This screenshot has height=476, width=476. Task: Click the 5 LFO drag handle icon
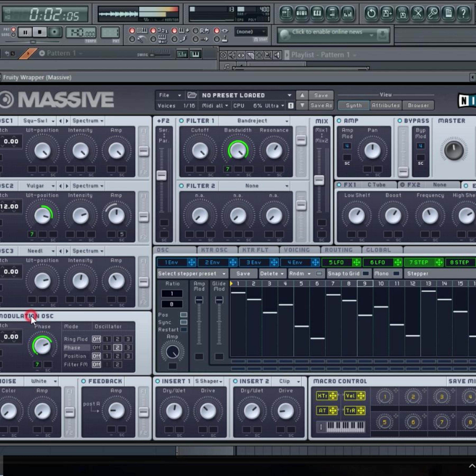point(357,262)
